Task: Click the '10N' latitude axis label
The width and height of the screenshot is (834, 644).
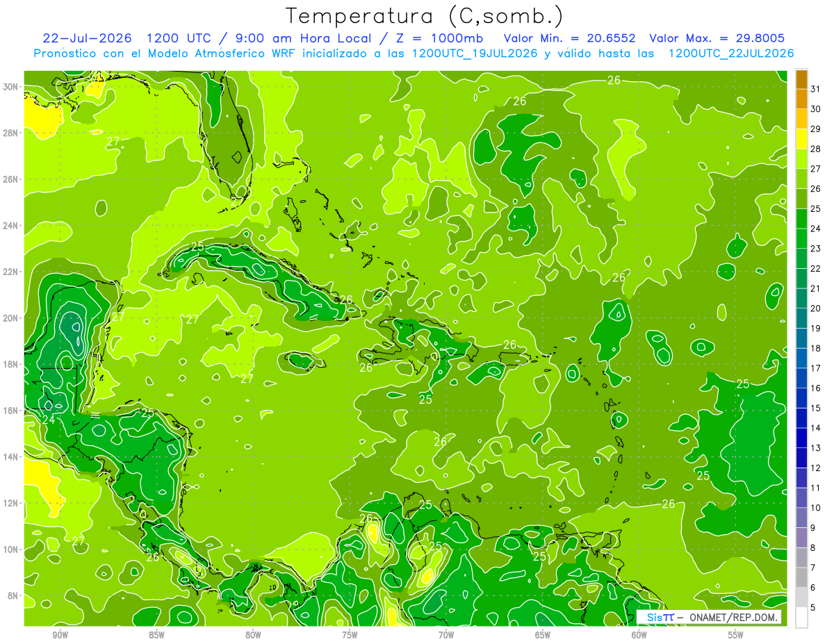Action: pos(11,550)
